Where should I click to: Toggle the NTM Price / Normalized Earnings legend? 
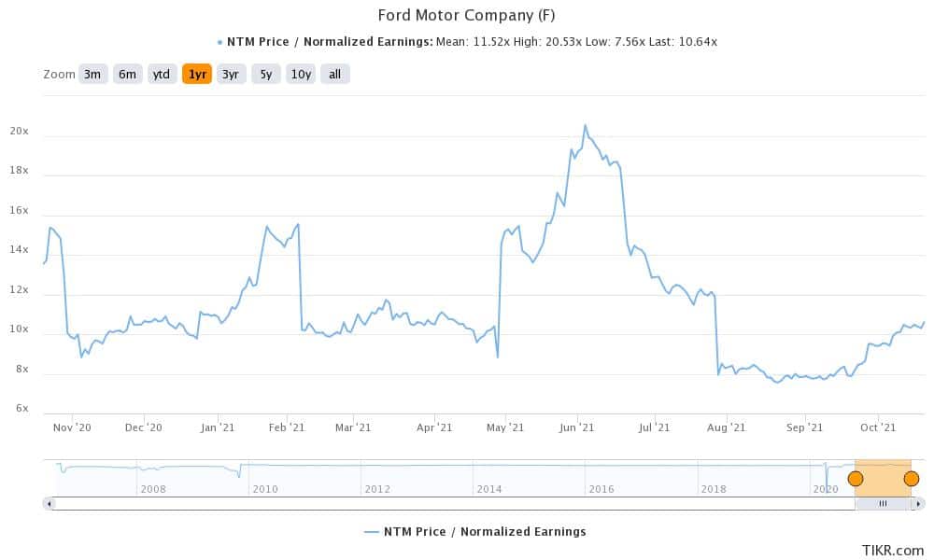pos(474,531)
